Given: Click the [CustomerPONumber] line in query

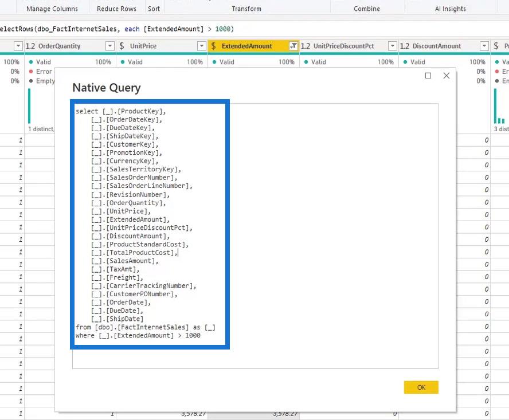Looking at the screenshot, I should click(134, 294).
